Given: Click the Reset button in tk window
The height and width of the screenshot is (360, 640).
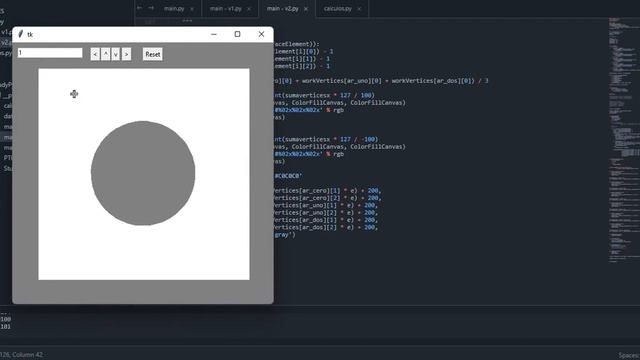Looking at the screenshot, I should point(153,54).
